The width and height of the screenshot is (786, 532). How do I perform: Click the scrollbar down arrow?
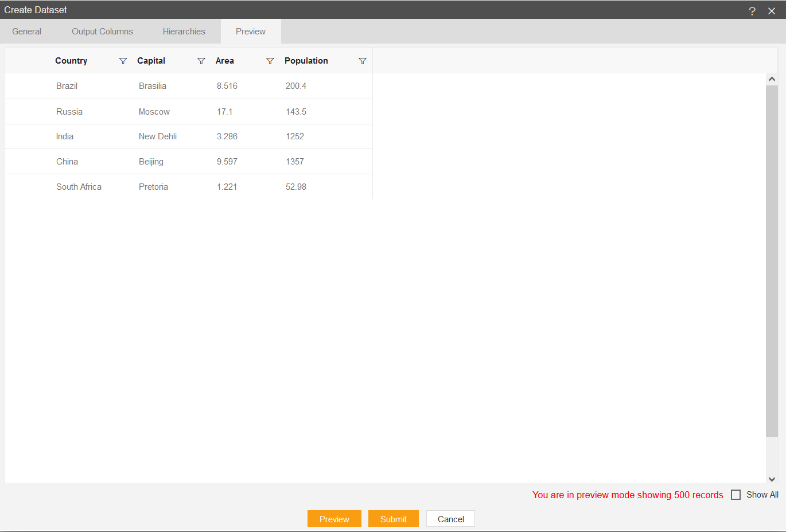pos(772,479)
